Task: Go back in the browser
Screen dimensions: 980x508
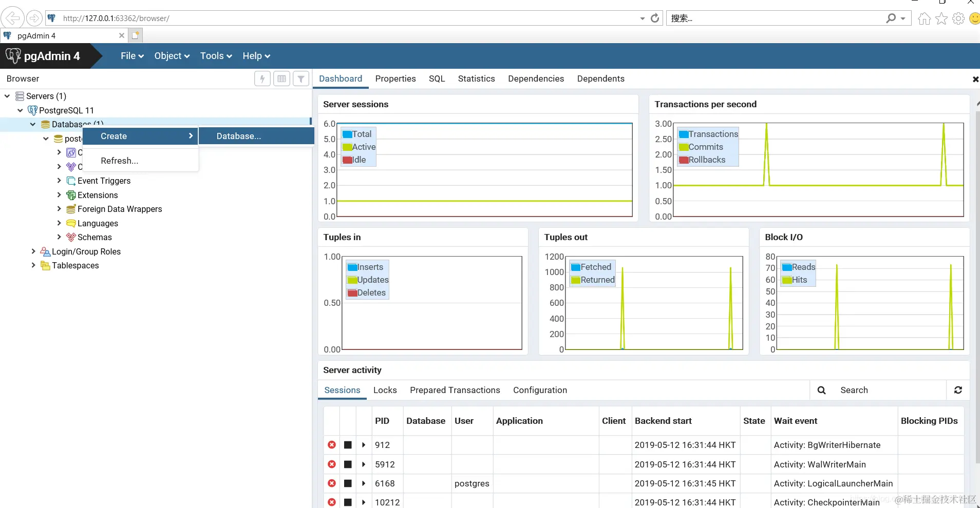Action: (12, 18)
